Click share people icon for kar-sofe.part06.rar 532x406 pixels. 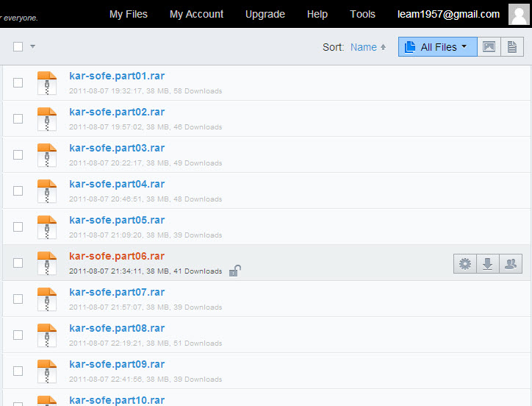point(511,263)
